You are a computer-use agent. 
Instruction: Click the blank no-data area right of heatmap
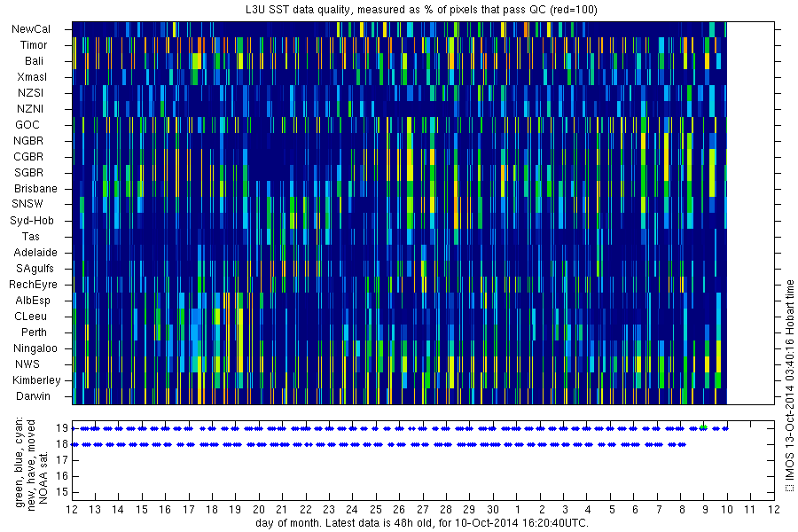(x=751, y=214)
